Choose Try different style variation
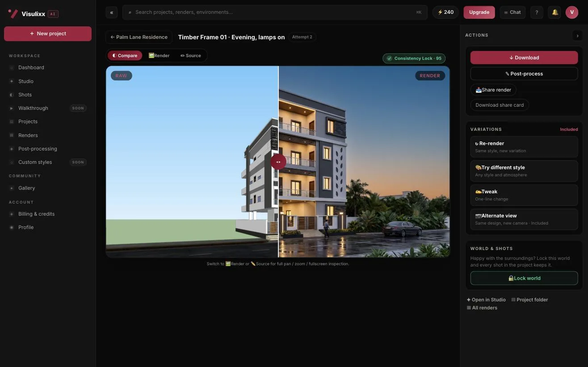Screen dimensions: 588x367 click(x=524, y=171)
